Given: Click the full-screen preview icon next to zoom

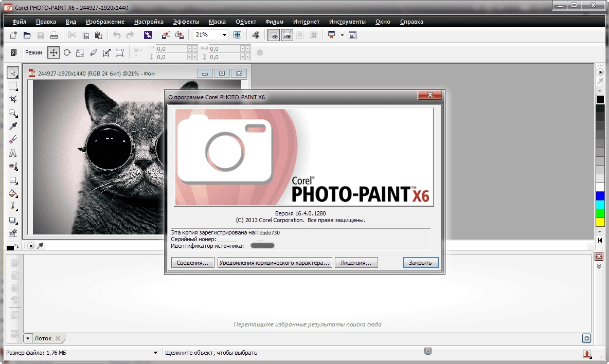Looking at the screenshot, I should pos(237,35).
